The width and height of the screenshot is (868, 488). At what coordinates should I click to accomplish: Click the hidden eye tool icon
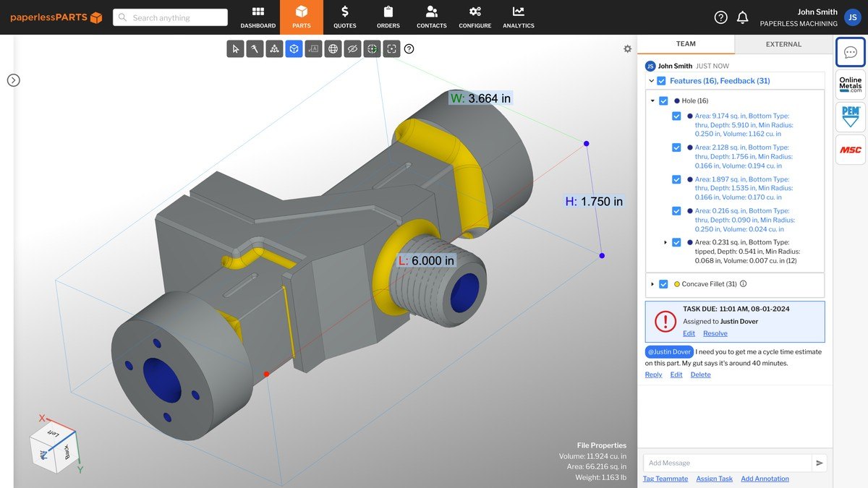pos(352,48)
